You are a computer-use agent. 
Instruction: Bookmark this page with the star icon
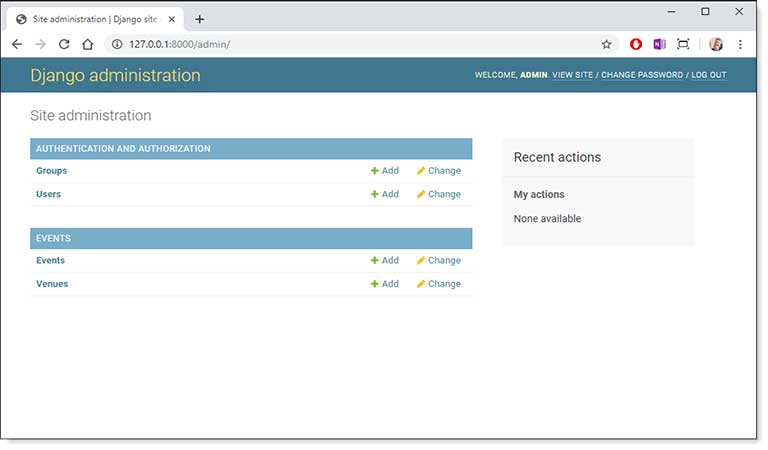[606, 45]
